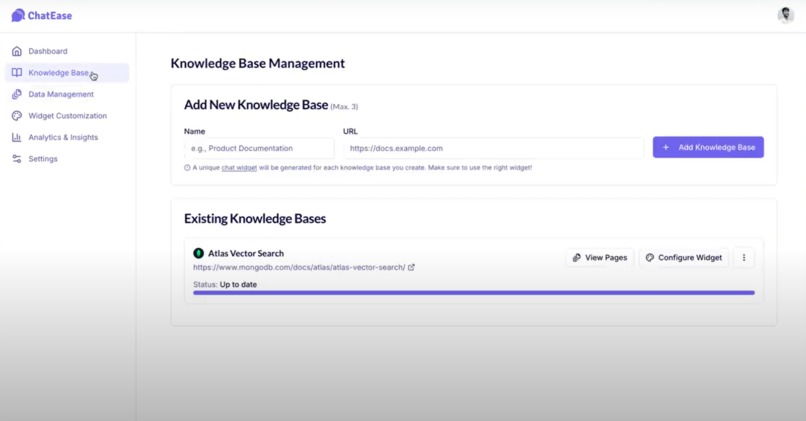
Task: Click Knowledge Base Management heading
Action: click(x=258, y=63)
